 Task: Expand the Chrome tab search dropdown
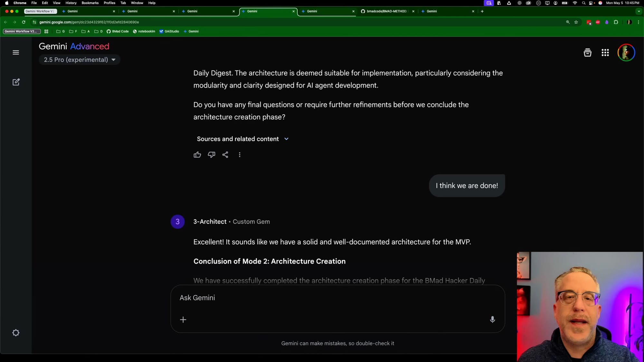pyautogui.click(x=639, y=11)
